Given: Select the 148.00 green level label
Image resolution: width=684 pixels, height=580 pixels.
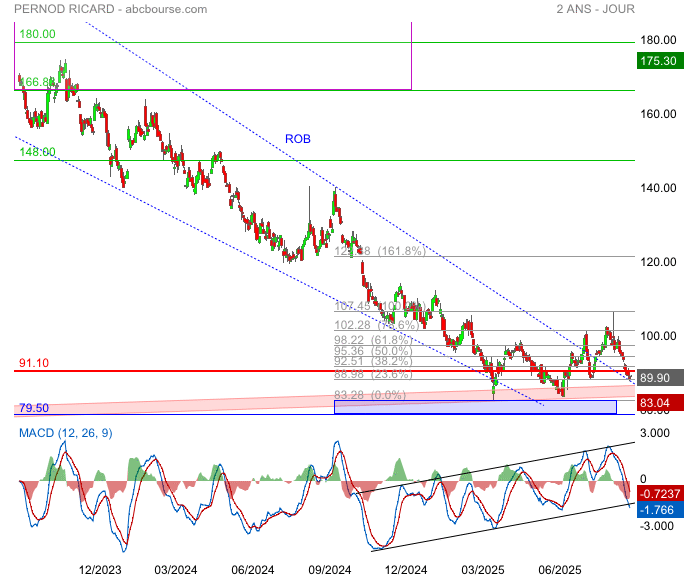Looking at the screenshot, I should pos(38,152).
